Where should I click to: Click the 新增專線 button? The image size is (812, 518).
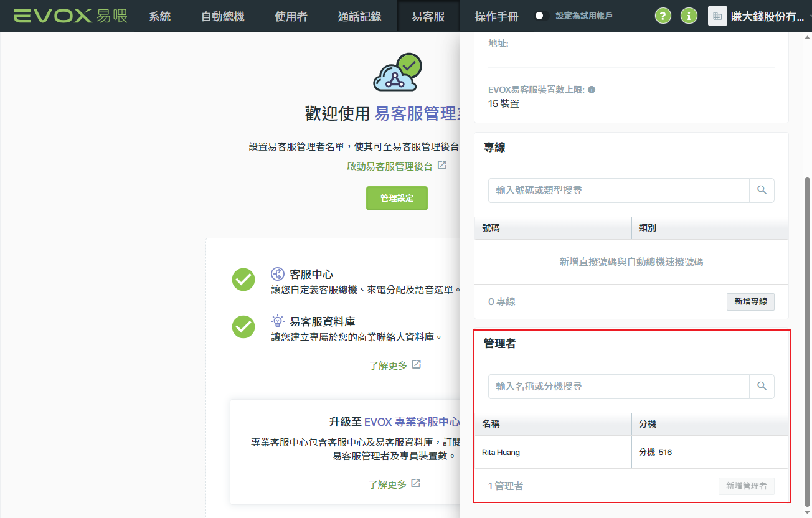(x=750, y=302)
